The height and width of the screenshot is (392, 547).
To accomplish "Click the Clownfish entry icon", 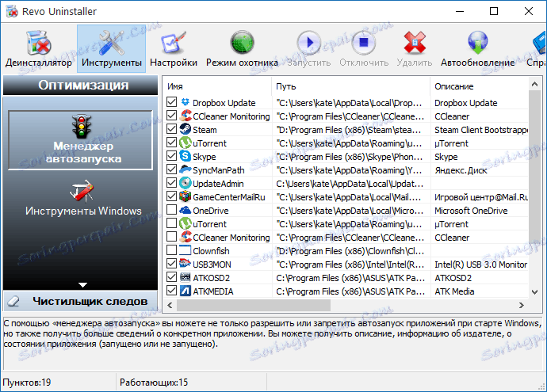I will click(x=186, y=250).
